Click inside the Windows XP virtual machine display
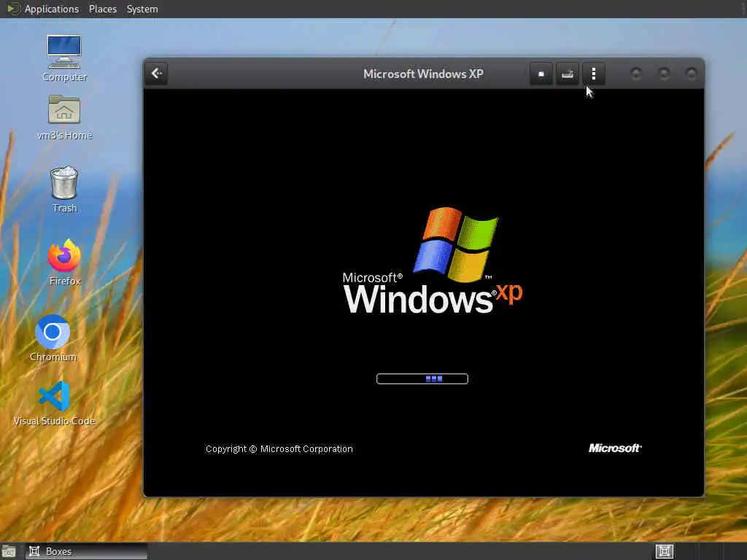The image size is (747, 560). pos(424,292)
